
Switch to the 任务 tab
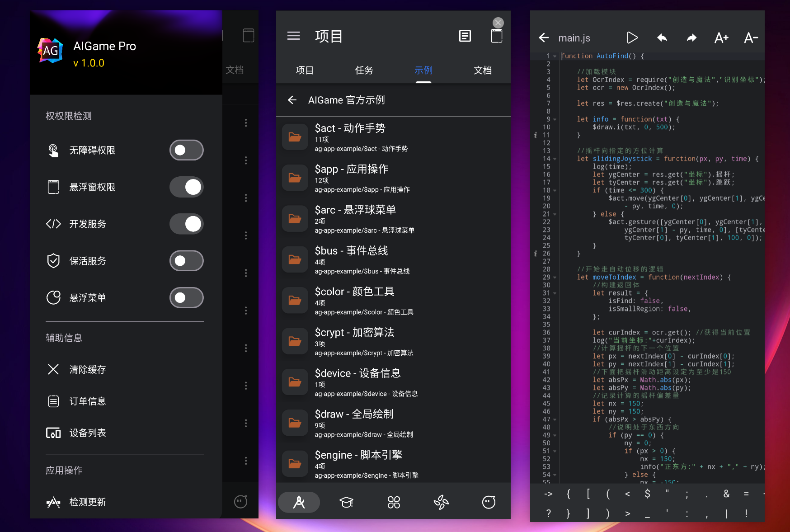(364, 71)
